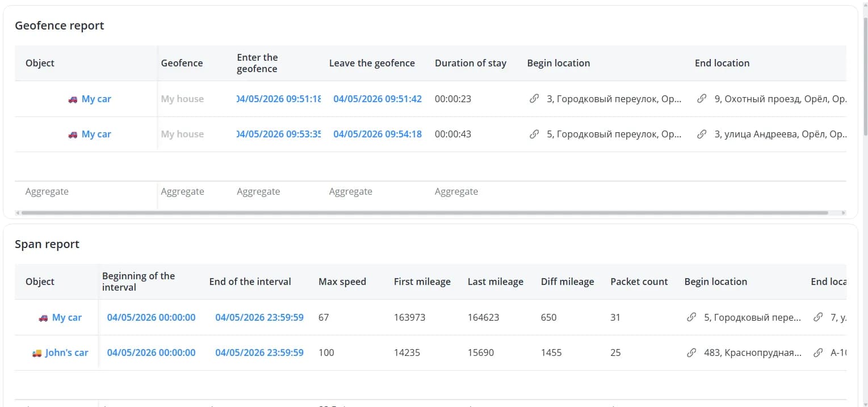868x407 pixels.
Task: Click the car icon in first Geofence row
Action: coord(73,99)
